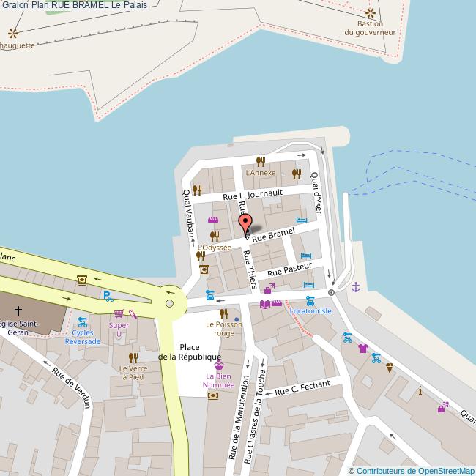476x476 pixels.
Task: Click the red location marker on Rue Bramel
Action: [245, 223]
